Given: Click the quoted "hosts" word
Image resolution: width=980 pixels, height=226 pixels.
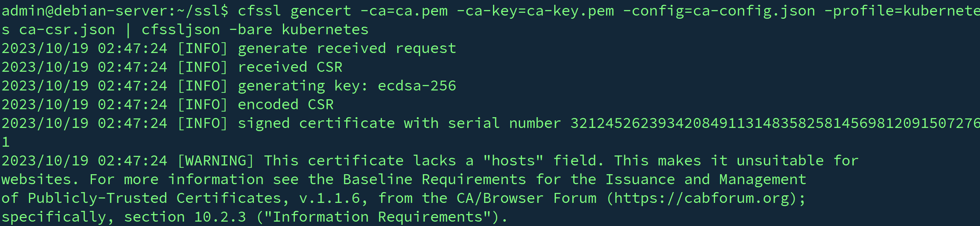Looking at the screenshot, I should 513,161.
